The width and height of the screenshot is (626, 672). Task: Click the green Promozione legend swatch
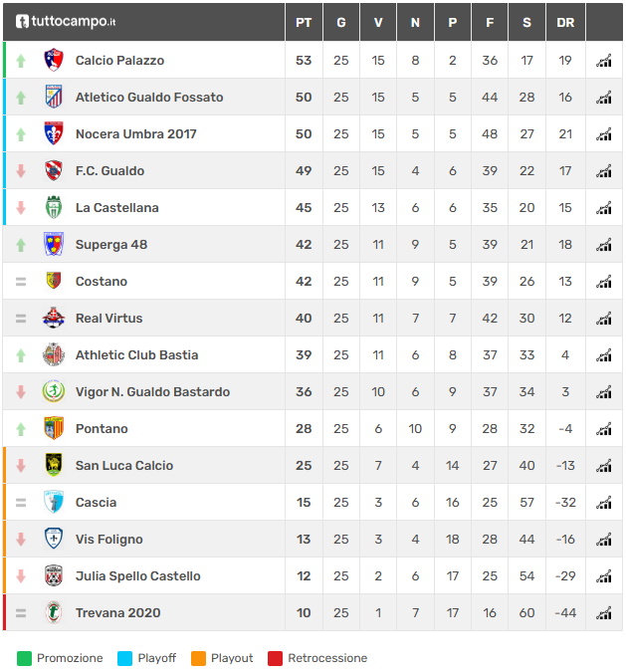coord(24,658)
